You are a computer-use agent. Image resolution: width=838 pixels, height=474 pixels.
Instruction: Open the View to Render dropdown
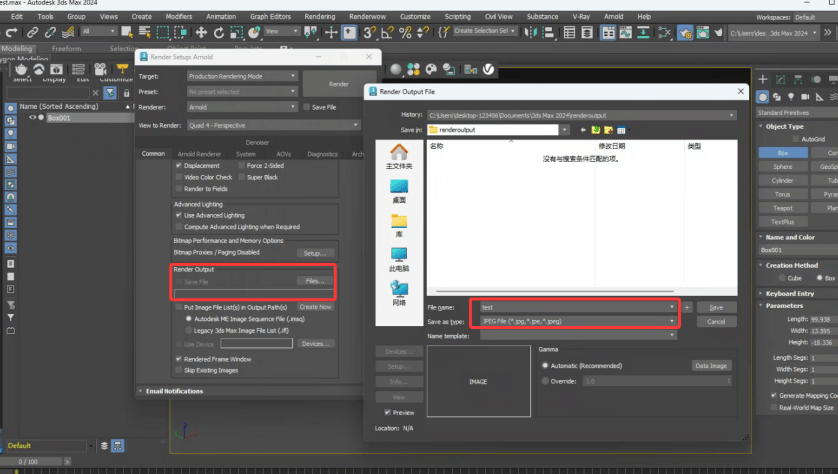click(274, 126)
